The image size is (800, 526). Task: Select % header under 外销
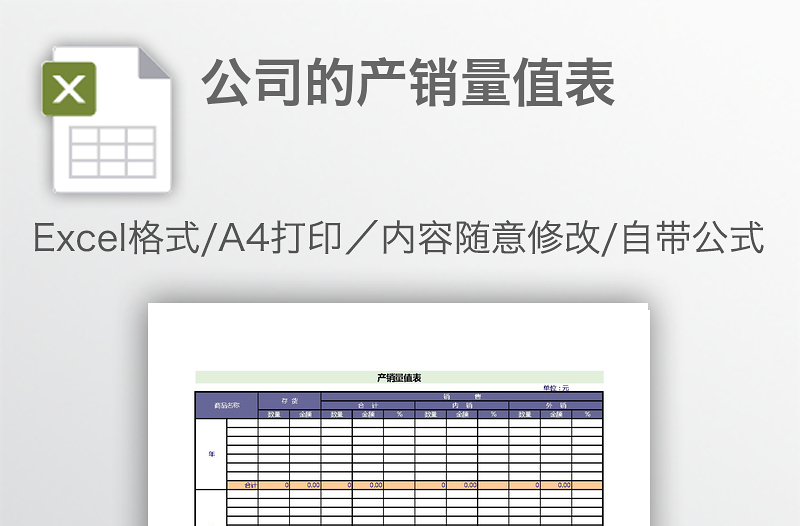(x=587, y=414)
